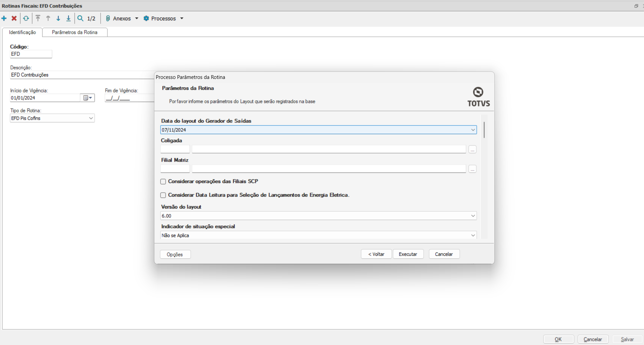Screen dimensions: 644x345
Task: Go to next record arrow icon
Action: click(x=58, y=18)
